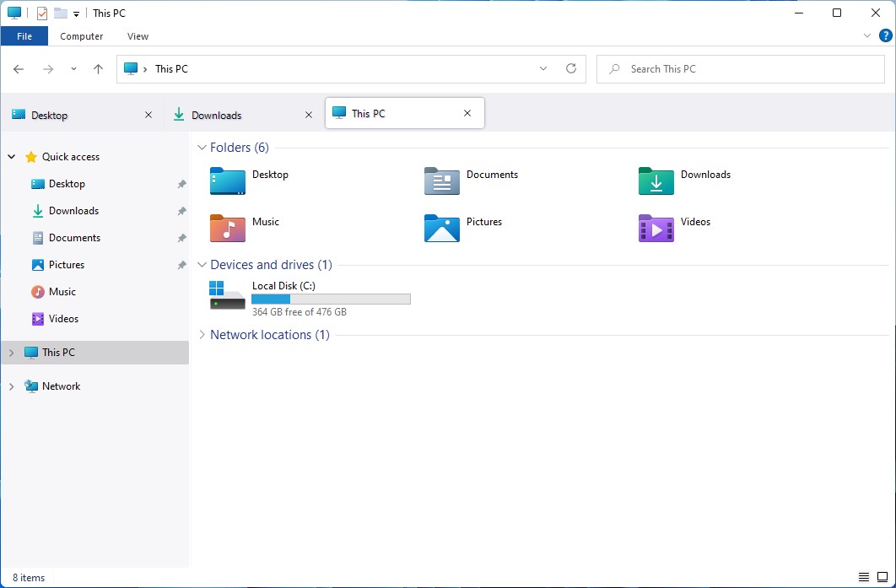
Task: Customize the quick access toolbar dropdown
Action: point(74,13)
